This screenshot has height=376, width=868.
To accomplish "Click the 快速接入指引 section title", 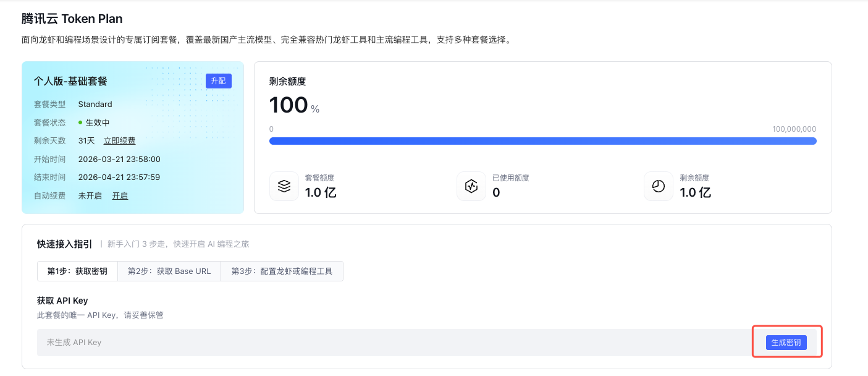I will click(x=65, y=244).
